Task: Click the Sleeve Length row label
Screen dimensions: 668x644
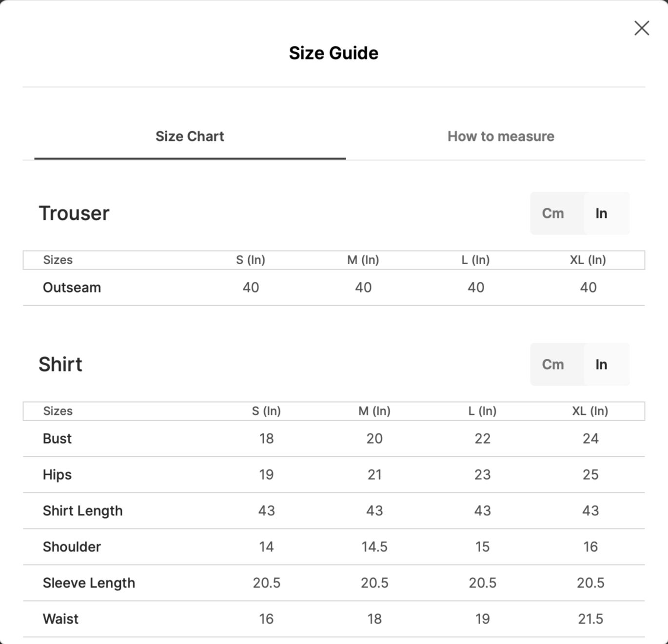Action: [x=89, y=583]
